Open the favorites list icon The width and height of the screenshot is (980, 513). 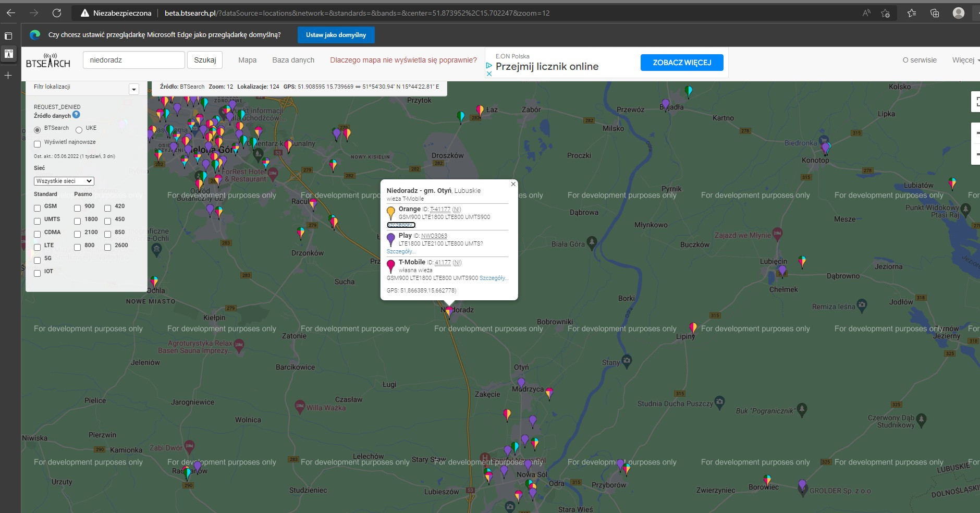click(911, 13)
